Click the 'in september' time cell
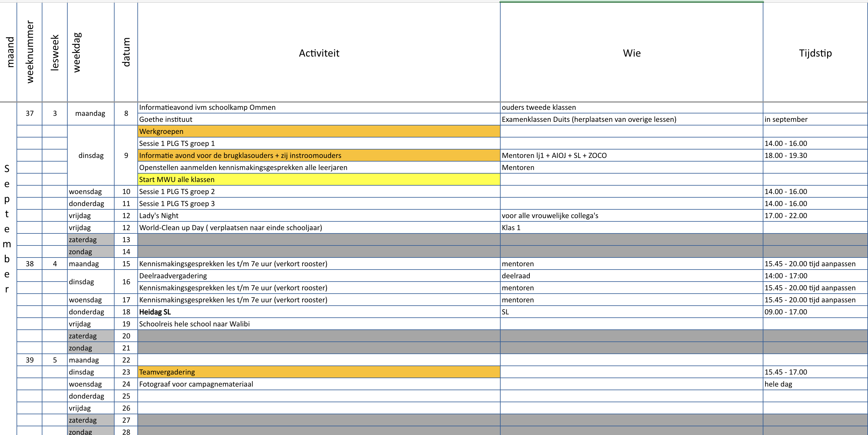 coord(815,119)
